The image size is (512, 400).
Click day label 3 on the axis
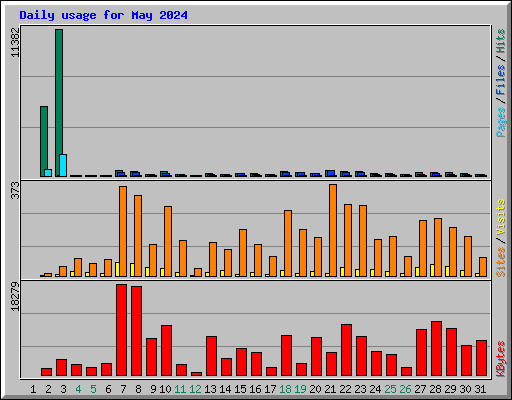click(63, 389)
